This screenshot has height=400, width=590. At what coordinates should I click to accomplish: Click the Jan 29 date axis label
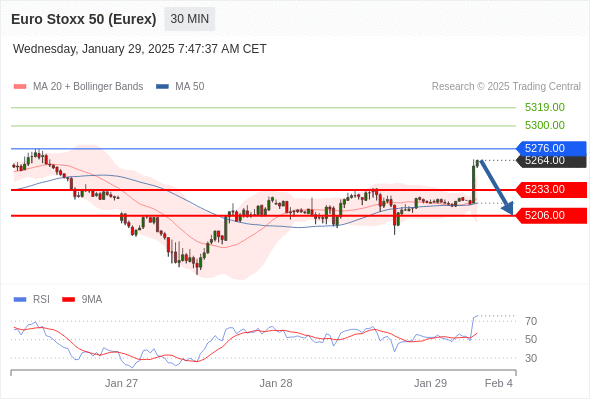click(430, 383)
